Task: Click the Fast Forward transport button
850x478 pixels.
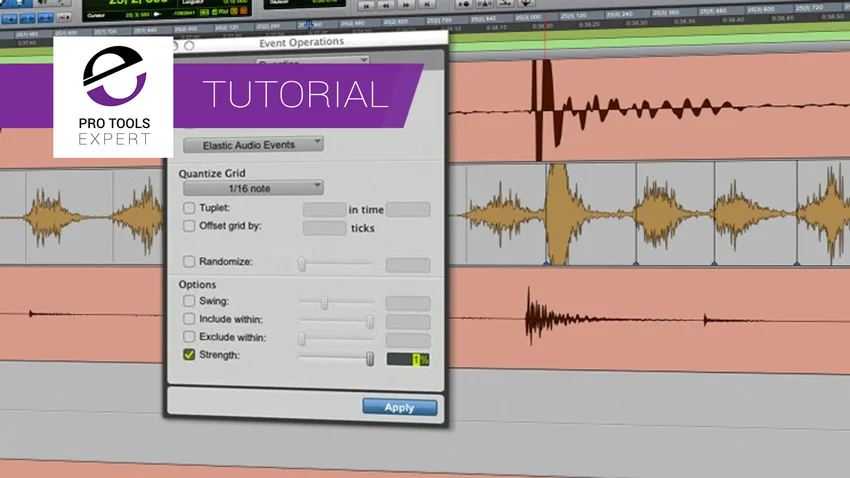Action: (x=407, y=5)
